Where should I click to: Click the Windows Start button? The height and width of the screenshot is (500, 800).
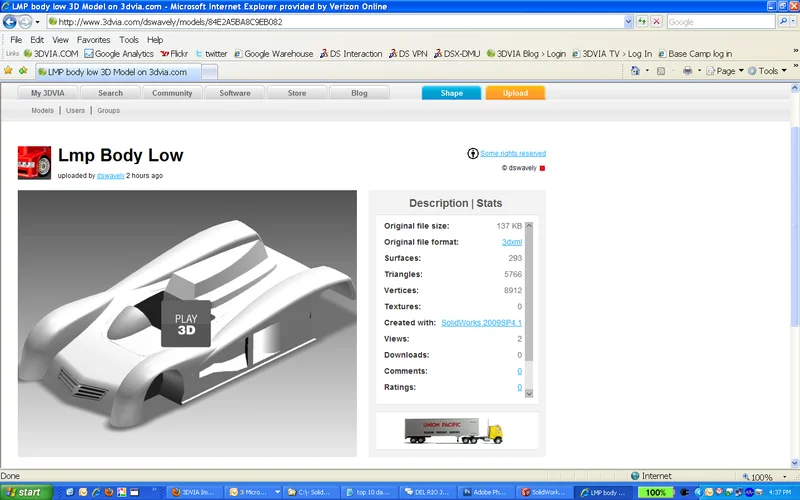(x=24, y=492)
